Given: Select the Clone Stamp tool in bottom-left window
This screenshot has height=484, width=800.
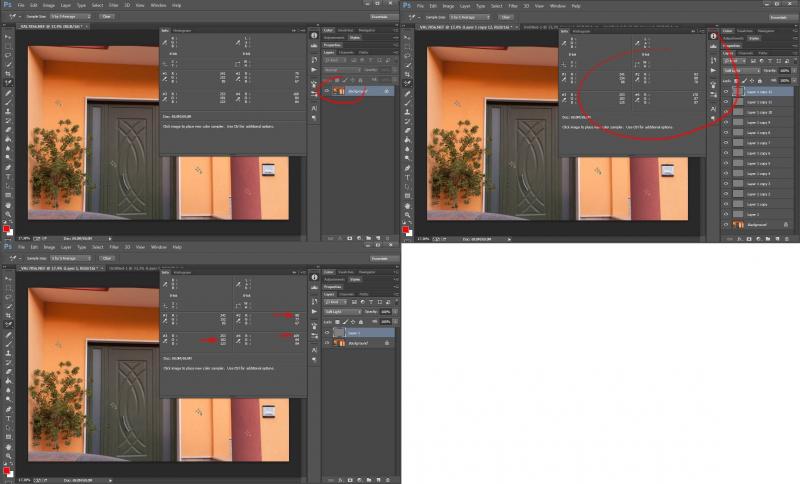Looking at the screenshot, I should pyautogui.click(x=8, y=352).
